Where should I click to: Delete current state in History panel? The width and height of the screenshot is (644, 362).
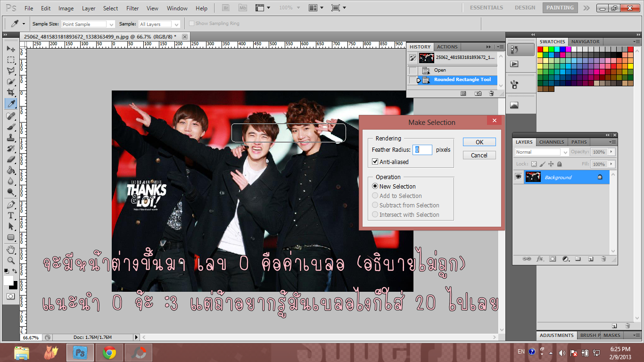click(491, 94)
